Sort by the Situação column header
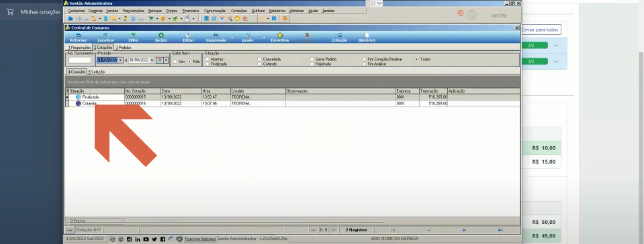Screen dimensions: 644x244 click(97, 91)
